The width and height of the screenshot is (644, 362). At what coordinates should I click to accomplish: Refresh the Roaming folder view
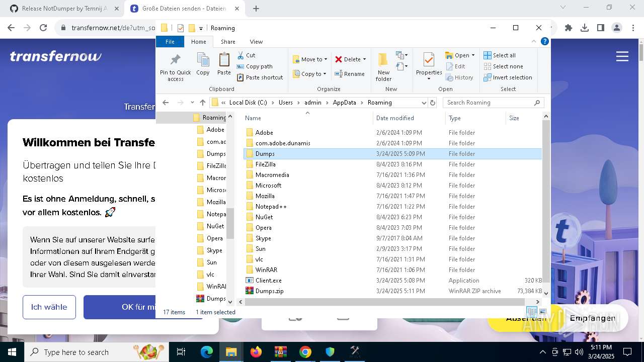[432, 103]
